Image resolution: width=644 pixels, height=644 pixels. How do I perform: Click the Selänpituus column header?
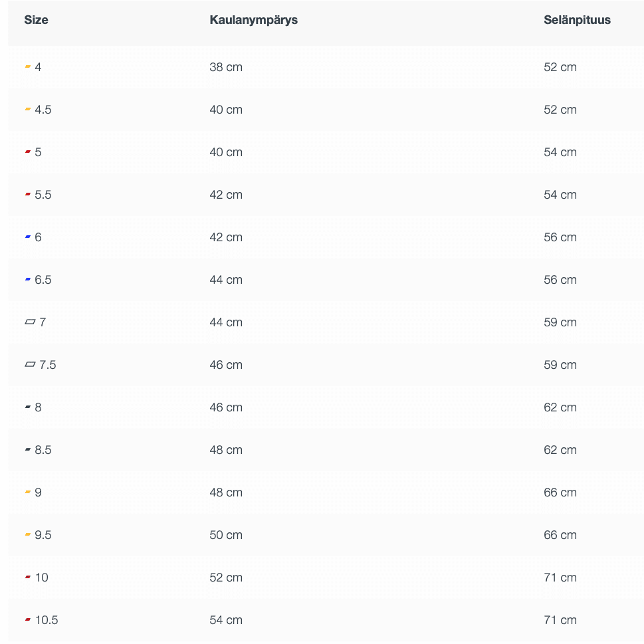click(577, 20)
